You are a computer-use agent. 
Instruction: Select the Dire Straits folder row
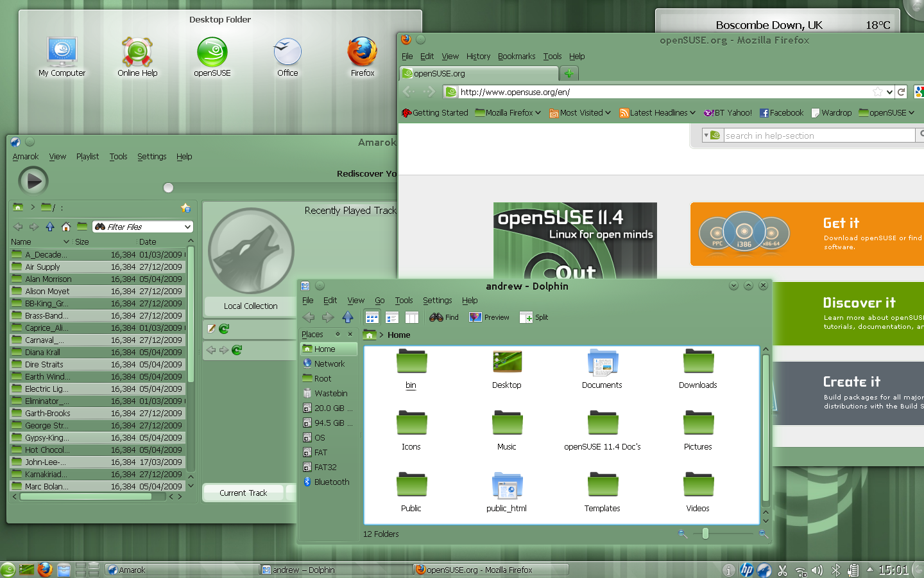coord(98,364)
